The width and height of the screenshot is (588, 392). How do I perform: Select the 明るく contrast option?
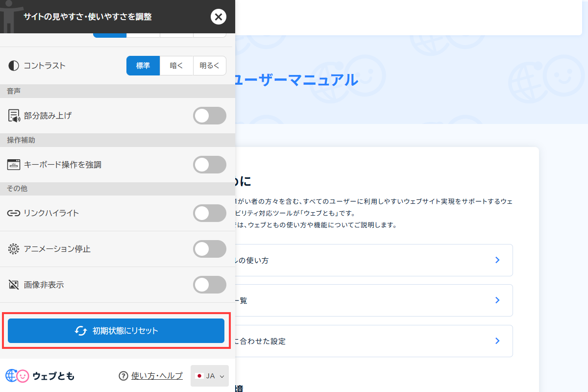pos(209,65)
